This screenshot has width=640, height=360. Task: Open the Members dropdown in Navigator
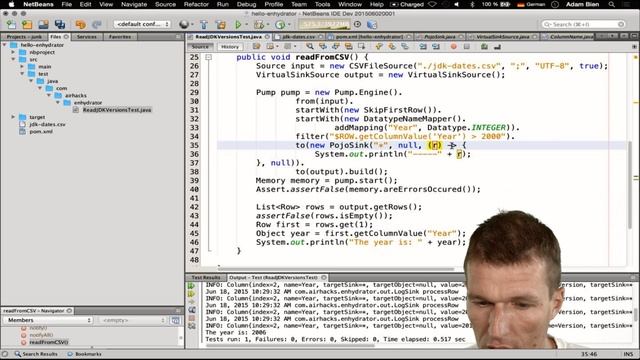(x=48, y=320)
